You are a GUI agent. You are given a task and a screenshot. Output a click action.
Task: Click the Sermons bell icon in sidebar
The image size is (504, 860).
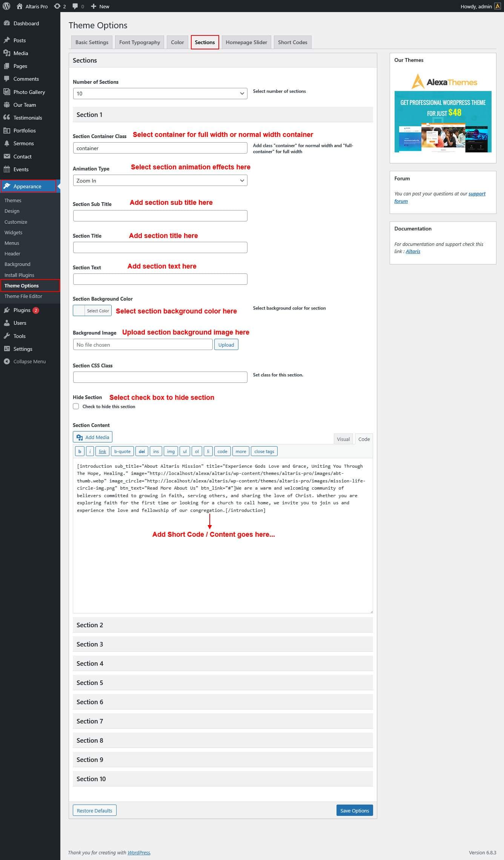(x=6, y=143)
